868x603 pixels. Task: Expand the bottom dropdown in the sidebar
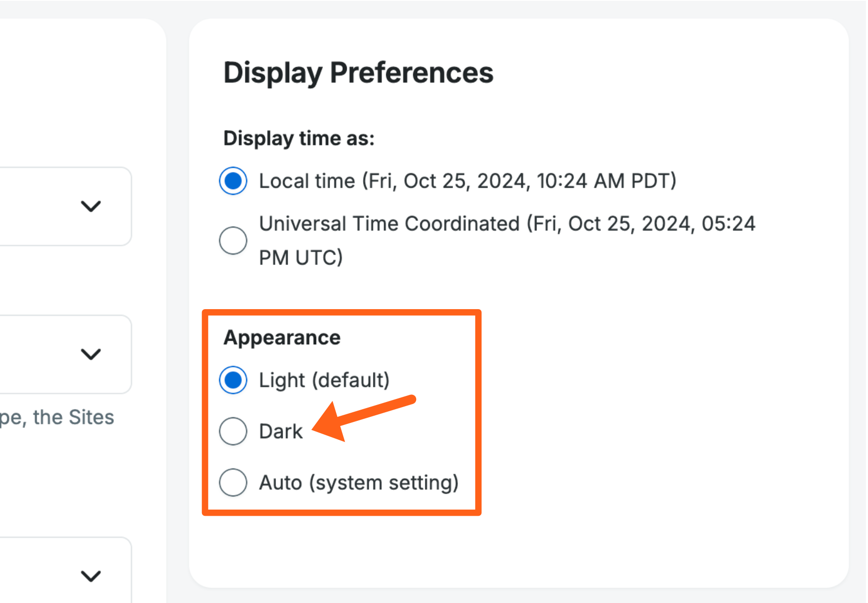pyautogui.click(x=92, y=576)
